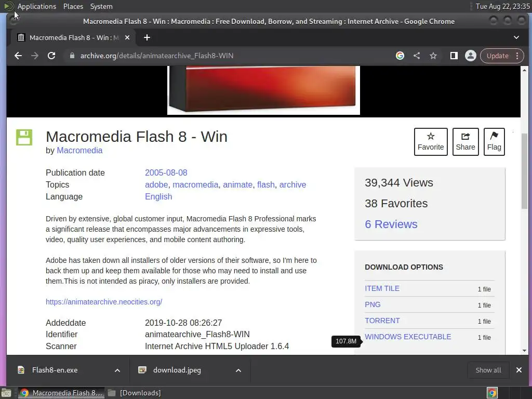The height and width of the screenshot is (399, 532).
Task: Open the Share button on item page
Action: 465,142
